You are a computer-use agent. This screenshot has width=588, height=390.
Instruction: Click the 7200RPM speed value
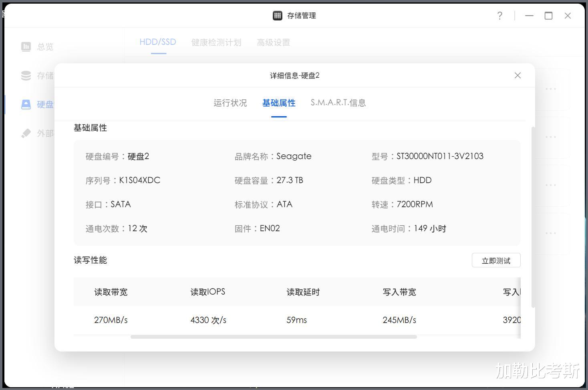coord(415,204)
